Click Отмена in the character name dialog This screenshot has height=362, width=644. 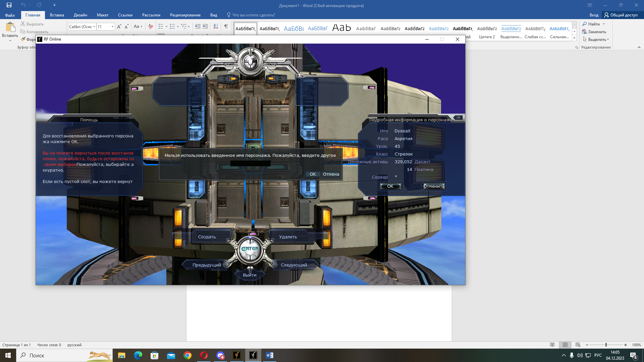coord(331,174)
